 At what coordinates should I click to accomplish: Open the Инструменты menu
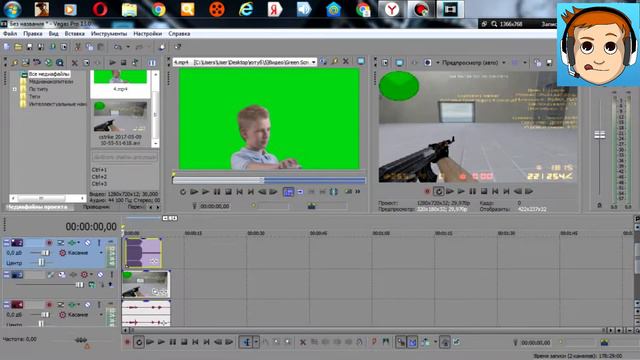[109, 33]
